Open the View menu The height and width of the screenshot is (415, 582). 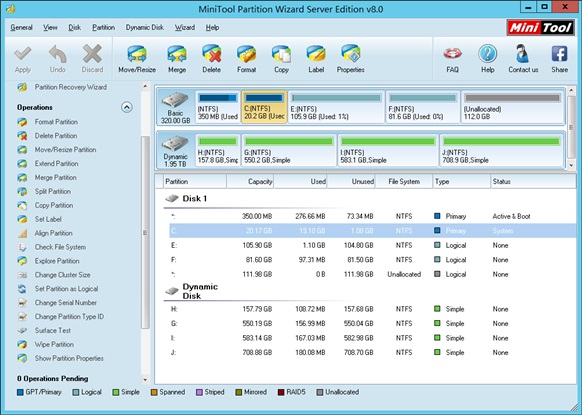coord(50,27)
